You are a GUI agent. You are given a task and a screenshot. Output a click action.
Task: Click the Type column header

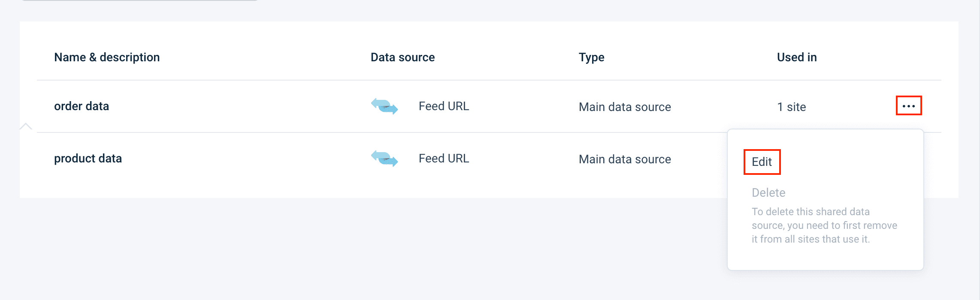coord(591,57)
